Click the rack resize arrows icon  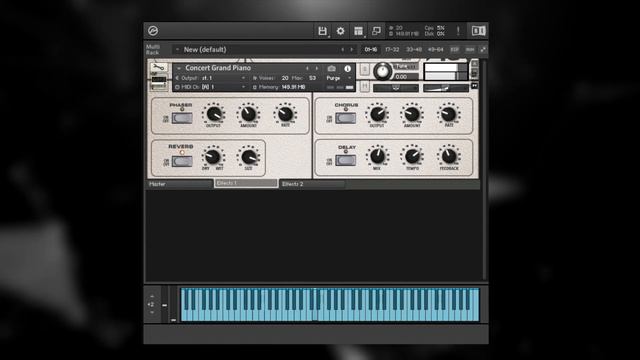coord(482,49)
